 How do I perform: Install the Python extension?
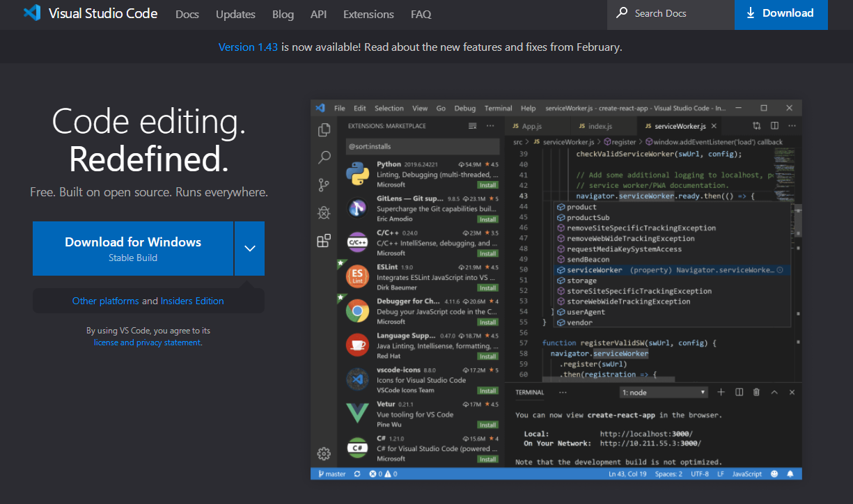(487, 185)
